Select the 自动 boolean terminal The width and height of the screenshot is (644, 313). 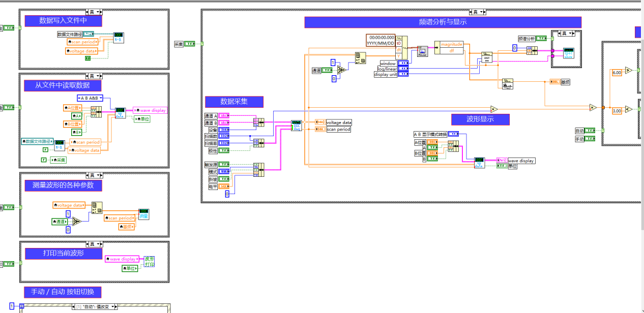click(590, 131)
